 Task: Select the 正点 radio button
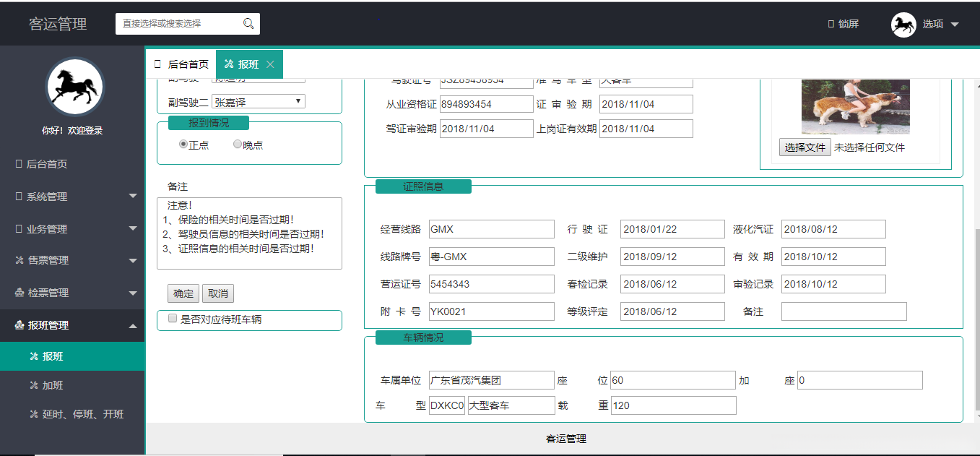point(183,145)
